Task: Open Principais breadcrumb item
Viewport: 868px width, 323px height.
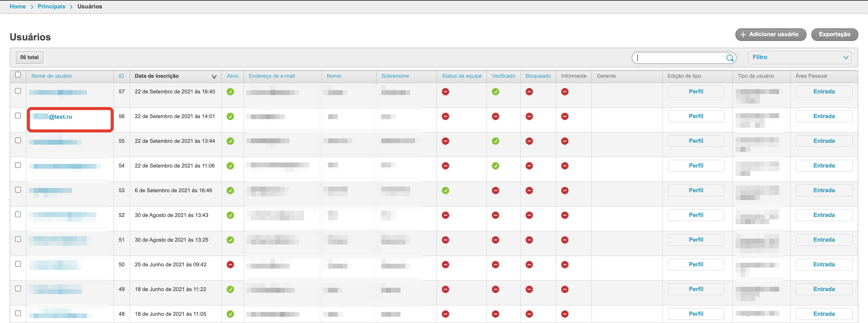Action: point(51,6)
